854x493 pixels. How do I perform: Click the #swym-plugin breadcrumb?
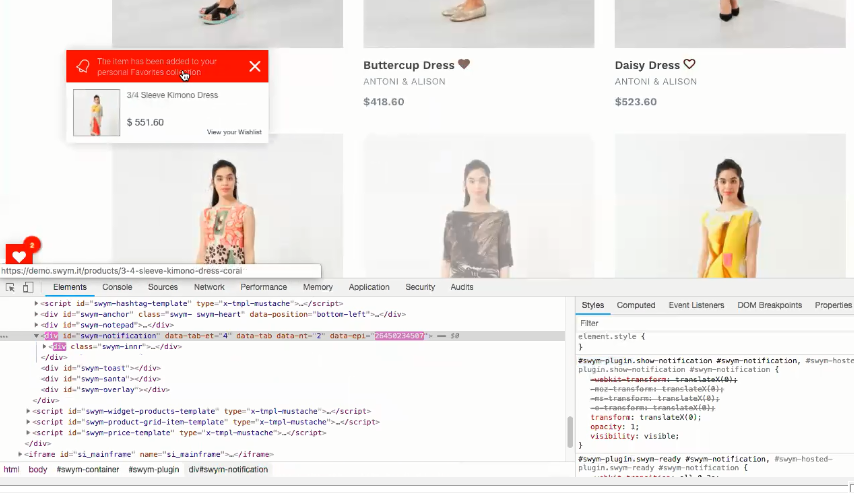click(x=154, y=470)
